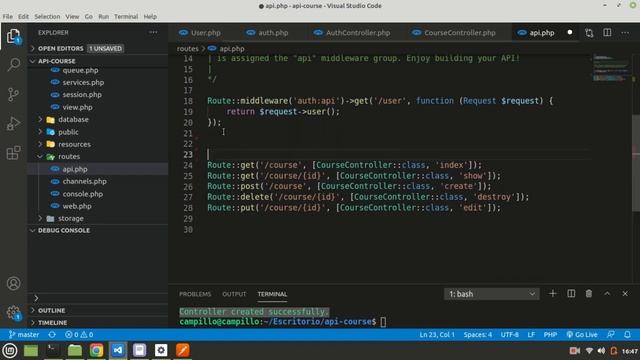
Task: Split the terminal panel
Action: point(571,293)
